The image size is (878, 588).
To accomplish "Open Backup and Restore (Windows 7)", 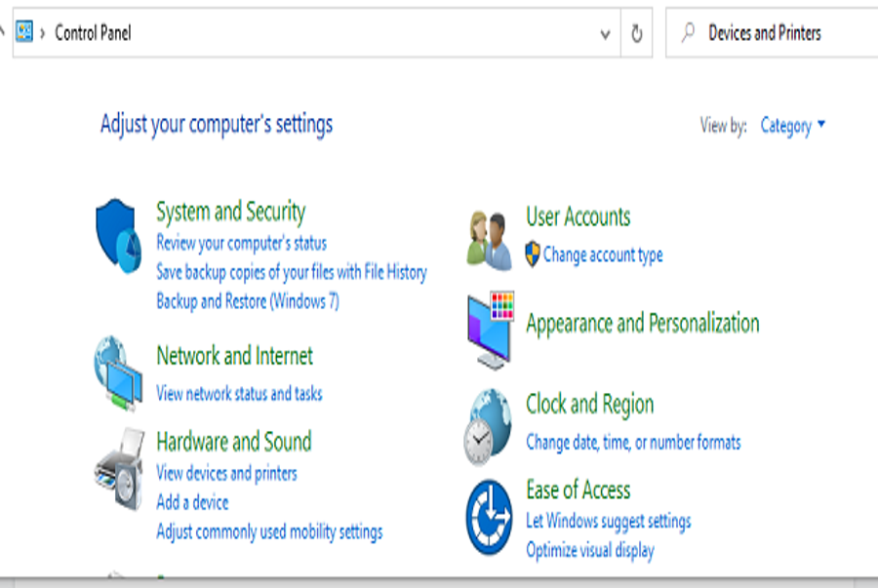I will tap(248, 301).
